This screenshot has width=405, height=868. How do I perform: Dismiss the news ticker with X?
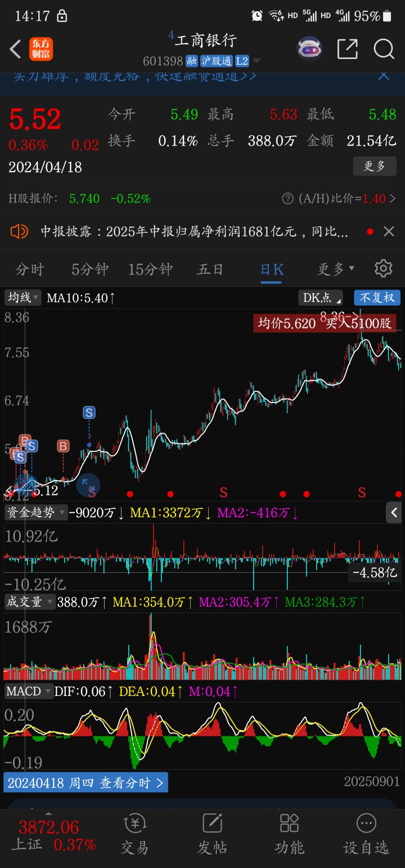click(x=389, y=231)
